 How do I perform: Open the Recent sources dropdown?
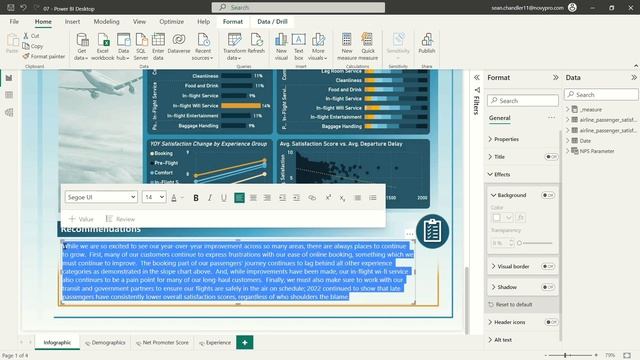click(203, 47)
